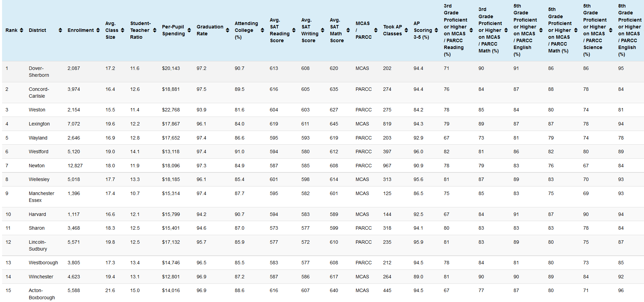Sort by Attending College arrows
Screen dimensions: 644x302
pos(262,30)
